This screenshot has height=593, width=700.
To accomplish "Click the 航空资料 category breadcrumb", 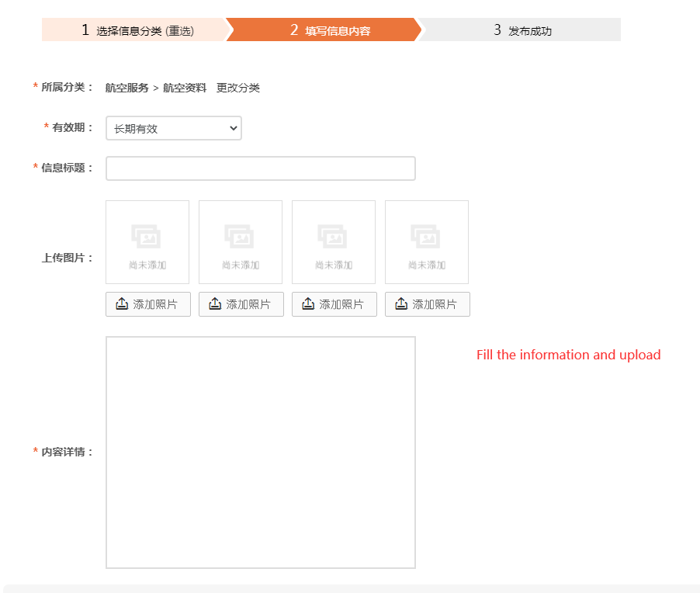I will [185, 88].
